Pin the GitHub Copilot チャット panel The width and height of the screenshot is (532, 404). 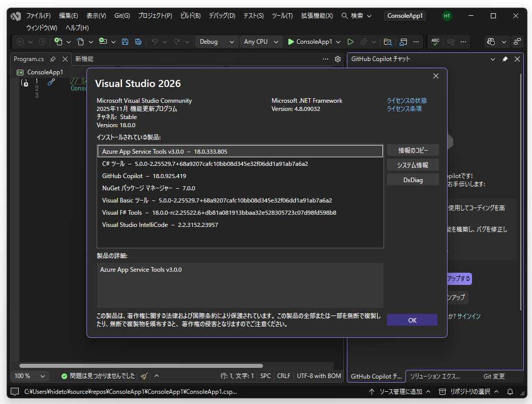point(505,59)
